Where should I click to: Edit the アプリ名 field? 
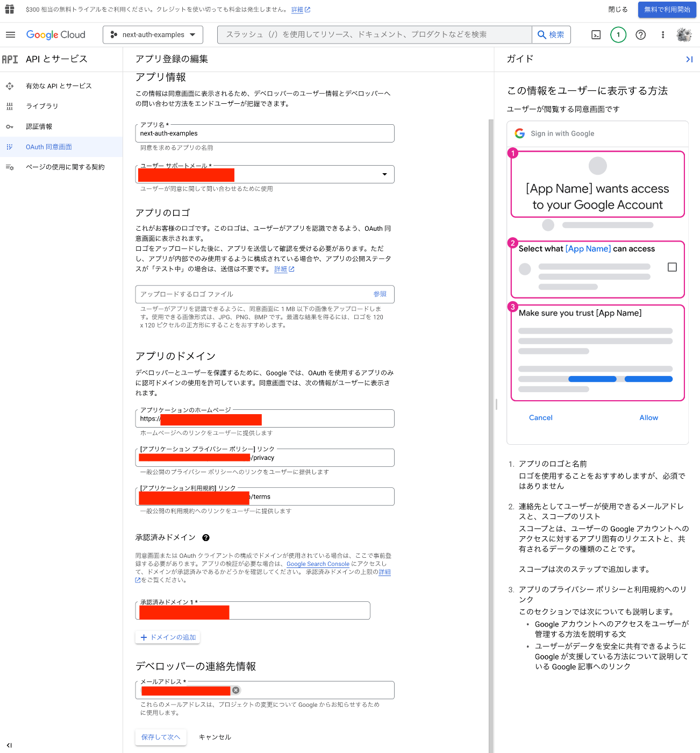[x=265, y=133]
